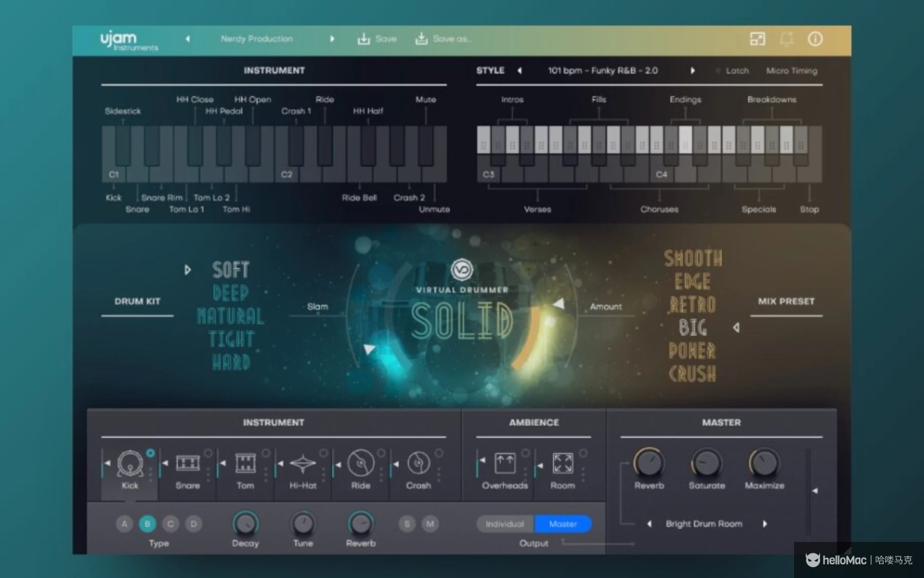The image size is (924, 578).
Task: Choose the Edge mix preset
Action: click(x=693, y=282)
